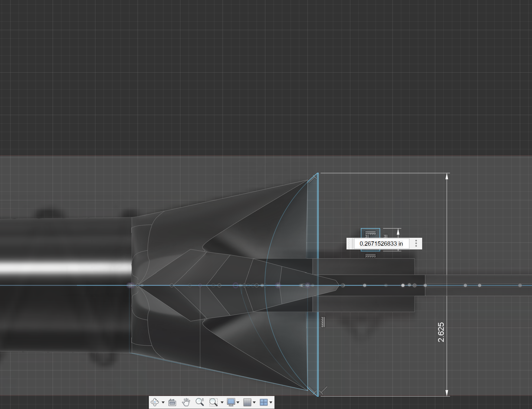Activate the Zoom Window tool
The width and height of the screenshot is (532, 409).
tap(213, 402)
